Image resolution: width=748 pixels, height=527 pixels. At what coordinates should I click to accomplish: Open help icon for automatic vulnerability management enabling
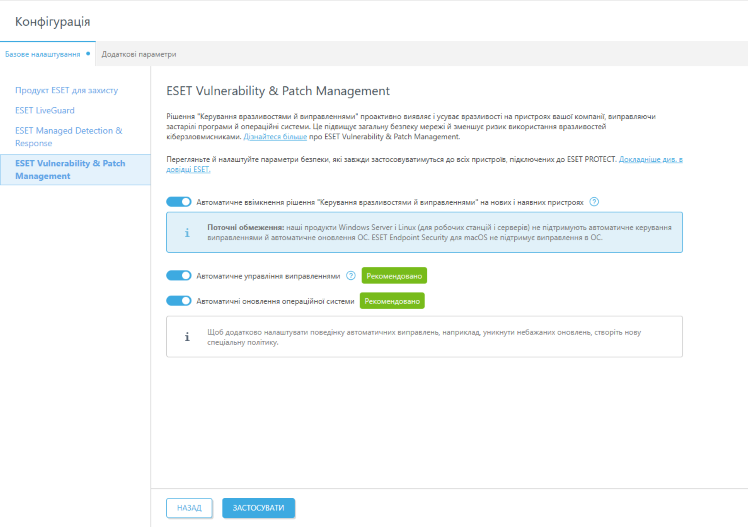tap(594, 202)
